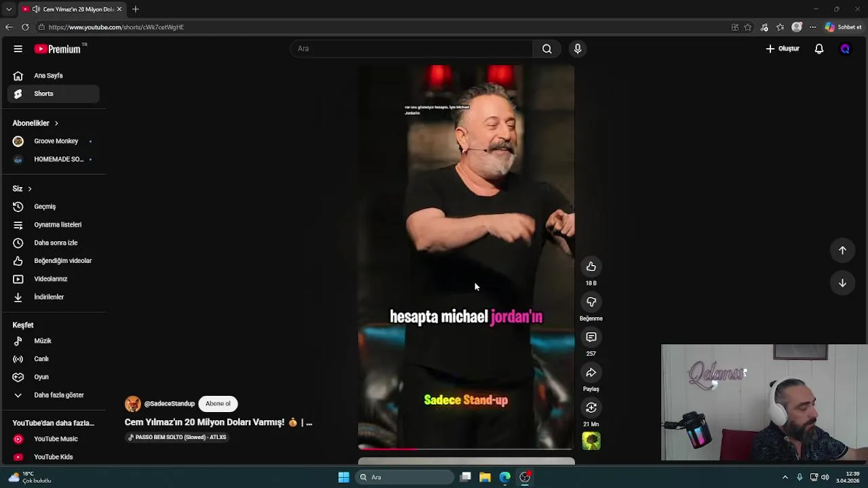
Task: Open taskbar volume control
Action: 825,477
